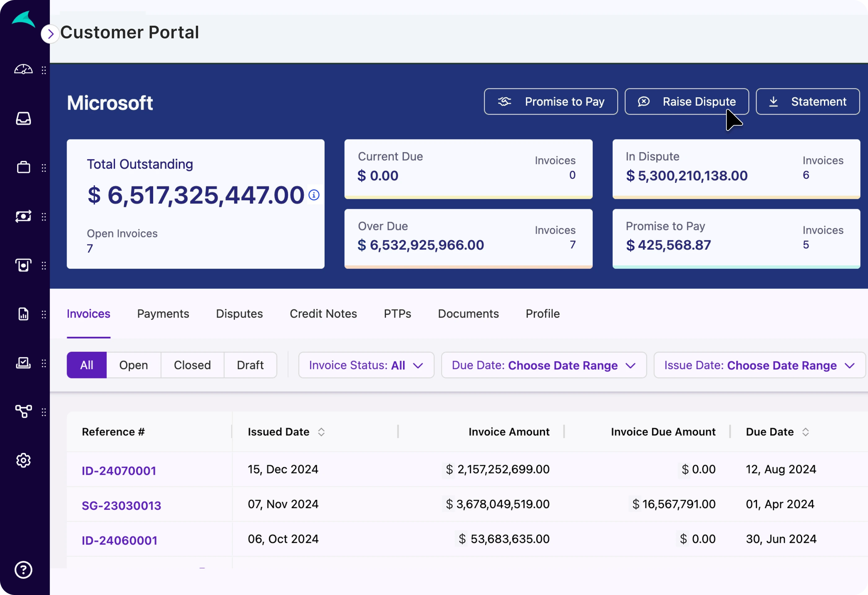Image resolution: width=868 pixels, height=595 pixels.
Task: Open the Invoice Status dropdown
Action: (x=366, y=365)
